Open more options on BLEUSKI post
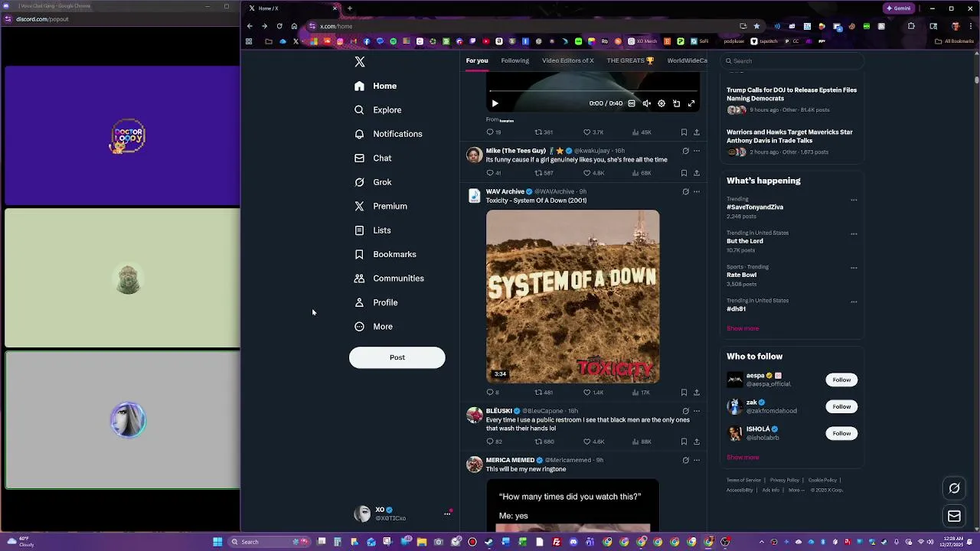980x551 pixels. (x=697, y=411)
